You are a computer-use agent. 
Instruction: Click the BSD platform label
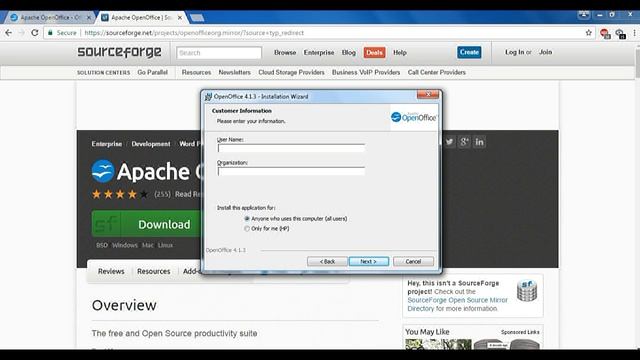tap(102, 245)
